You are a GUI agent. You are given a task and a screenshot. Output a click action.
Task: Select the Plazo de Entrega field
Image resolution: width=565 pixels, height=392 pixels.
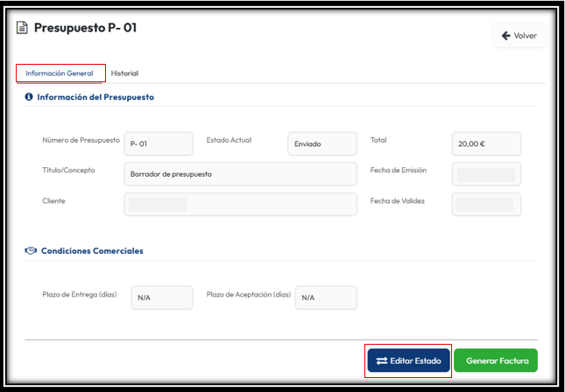[161, 297]
